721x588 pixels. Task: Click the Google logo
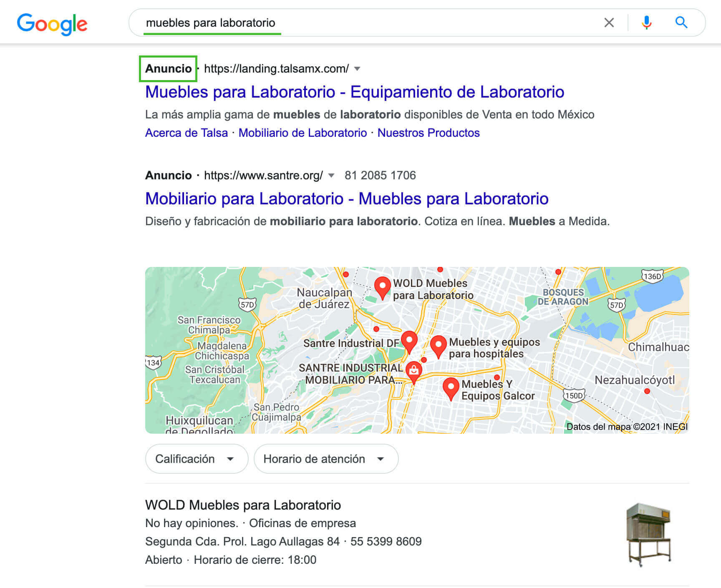(52, 24)
